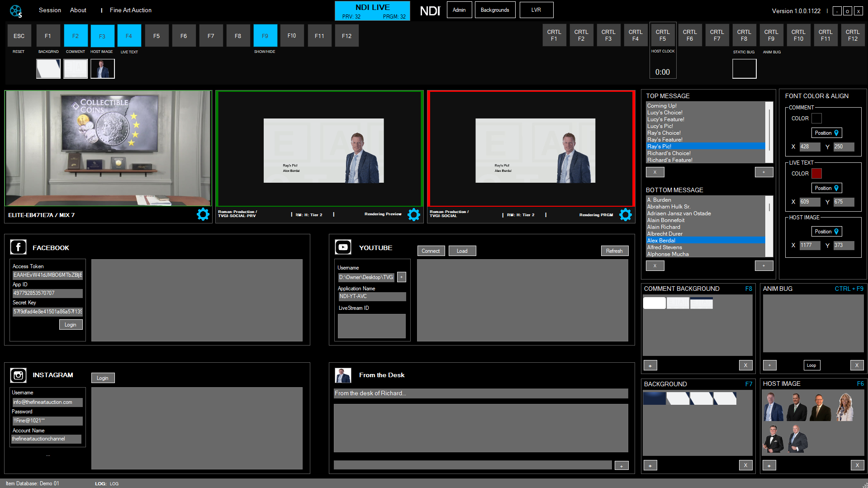Viewport: 868px width, 488px height.
Task: Click the gear logo in top-left corner
Action: point(16,9)
